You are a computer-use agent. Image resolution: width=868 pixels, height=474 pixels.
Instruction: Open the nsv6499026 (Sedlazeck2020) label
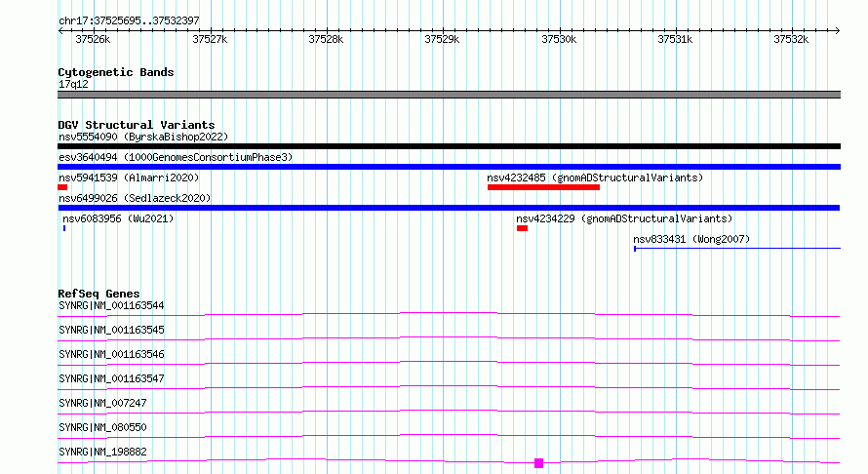point(135,198)
